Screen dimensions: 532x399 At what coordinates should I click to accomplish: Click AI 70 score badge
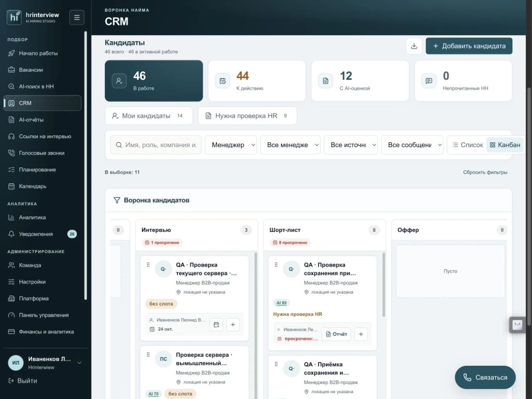coord(154,394)
